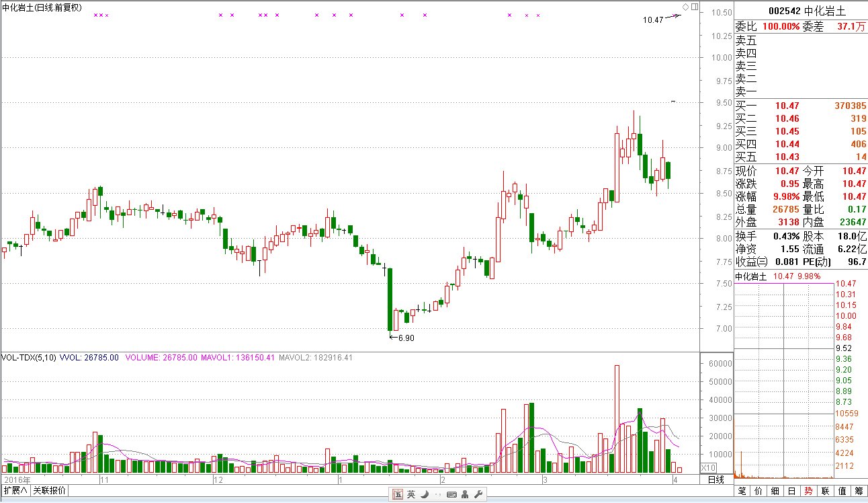This screenshot has width=868, height=503.
Task: Click the 买二 price 10.46
Action: click(787, 118)
